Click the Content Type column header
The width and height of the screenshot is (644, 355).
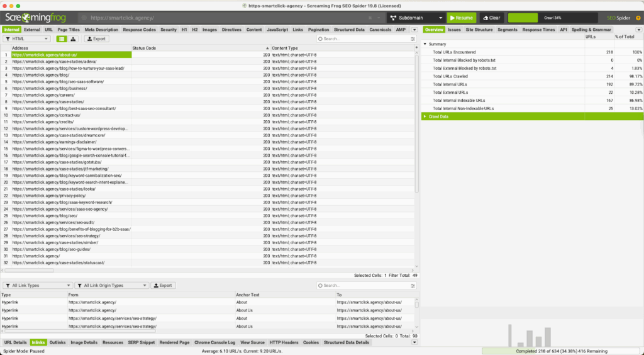[x=343, y=48]
